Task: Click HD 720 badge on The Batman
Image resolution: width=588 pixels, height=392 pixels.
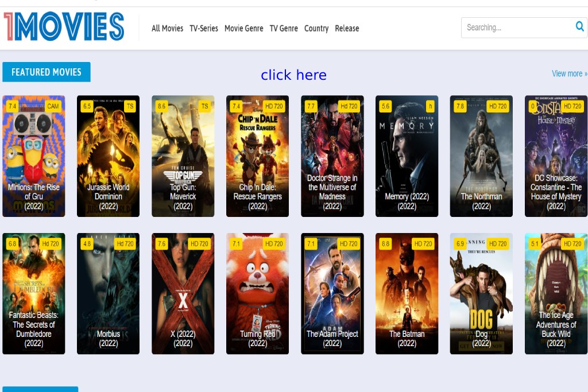Action: point(423,244)
